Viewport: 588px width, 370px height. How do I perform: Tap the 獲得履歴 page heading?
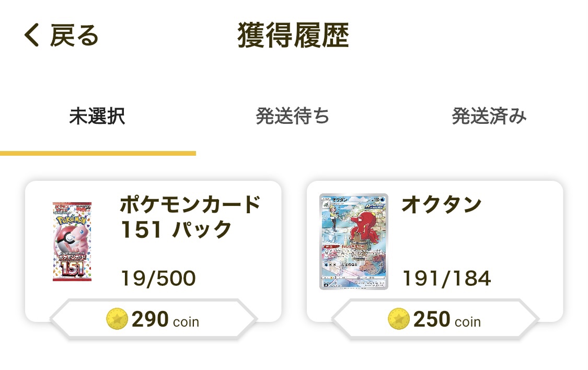293,35
